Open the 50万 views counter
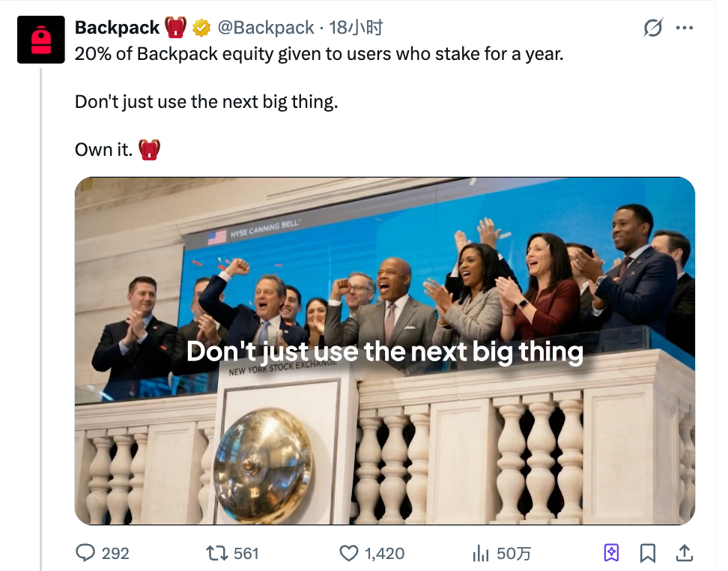The image size is (728, 571). 512,553
